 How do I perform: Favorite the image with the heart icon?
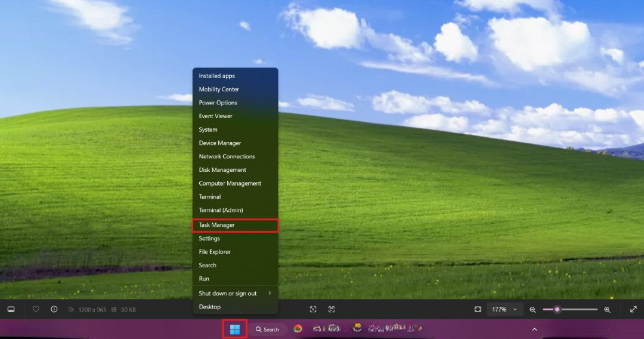point(36,309)
